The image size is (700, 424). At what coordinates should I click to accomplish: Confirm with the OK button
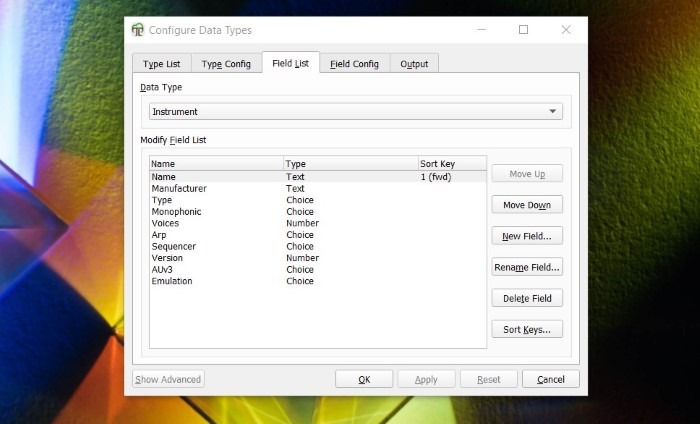coord(364,379)
